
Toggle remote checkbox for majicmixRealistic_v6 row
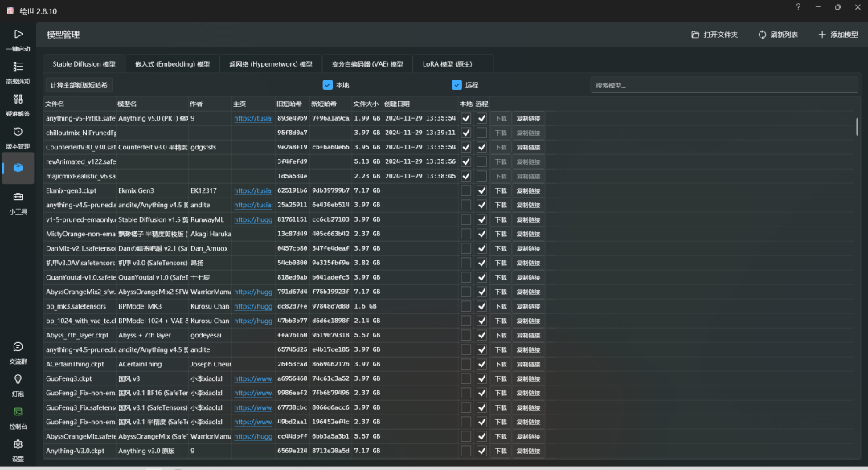click(x=481, y=176)
